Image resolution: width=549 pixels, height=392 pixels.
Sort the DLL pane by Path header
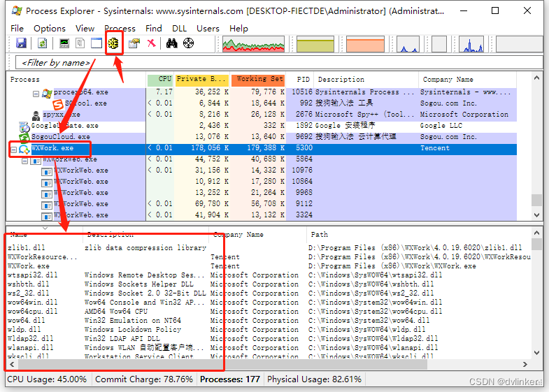[x=419, y=234]
